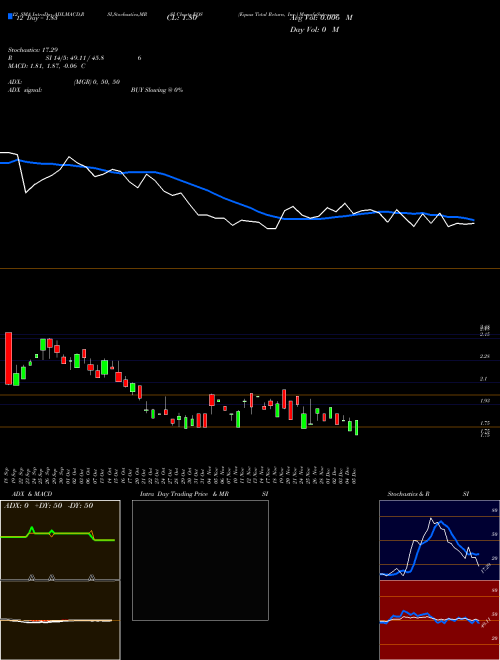Click the 'ADX signal:' label

click(x=24, y=90)
